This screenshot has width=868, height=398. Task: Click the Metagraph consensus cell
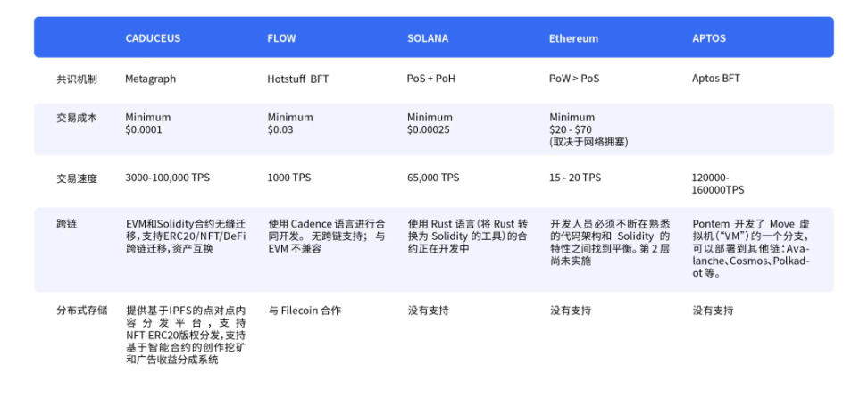click(150, 79)
